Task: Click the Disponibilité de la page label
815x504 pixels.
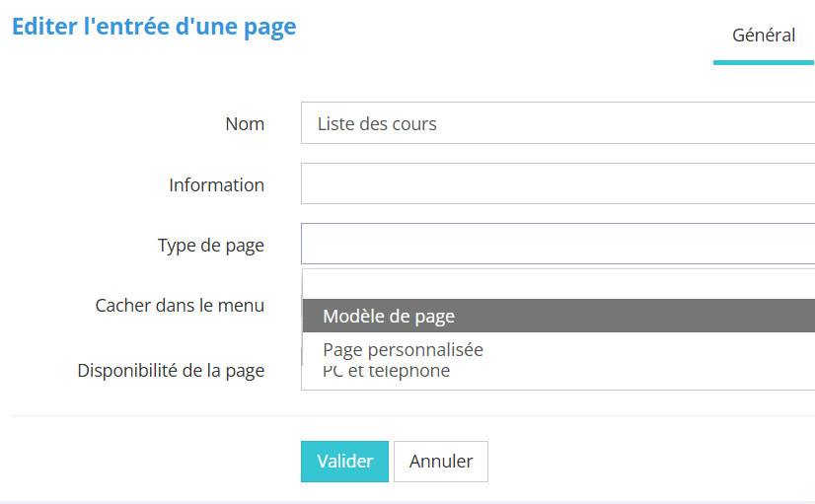Action: pos(171,372)
